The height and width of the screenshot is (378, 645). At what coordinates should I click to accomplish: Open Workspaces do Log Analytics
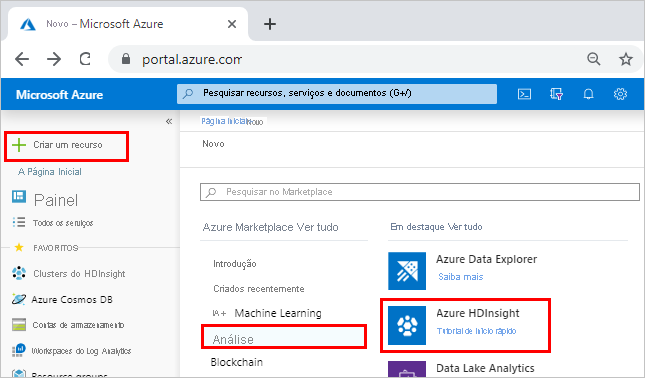pos(81,351)
